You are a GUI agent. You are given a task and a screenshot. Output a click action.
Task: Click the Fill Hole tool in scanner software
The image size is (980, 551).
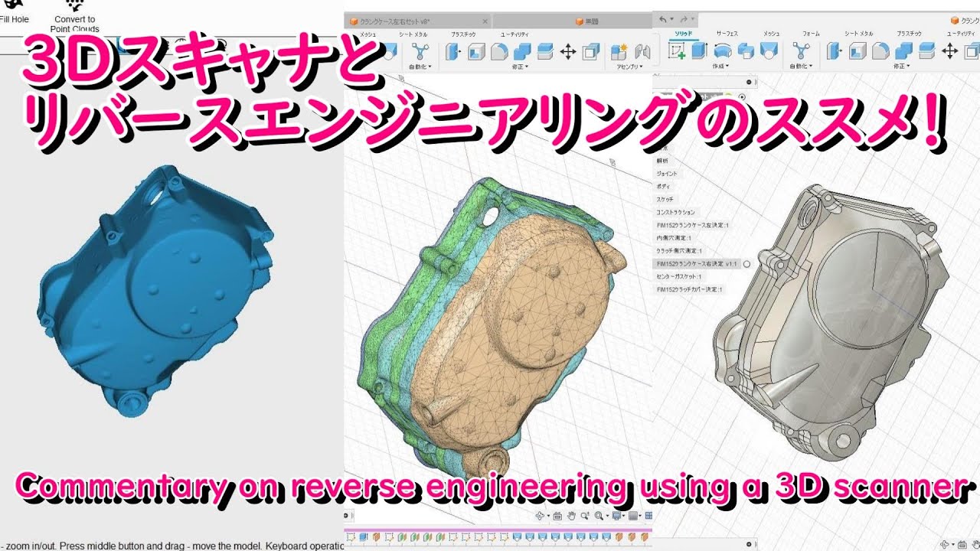pyautogui.click(x=14, y=11)
